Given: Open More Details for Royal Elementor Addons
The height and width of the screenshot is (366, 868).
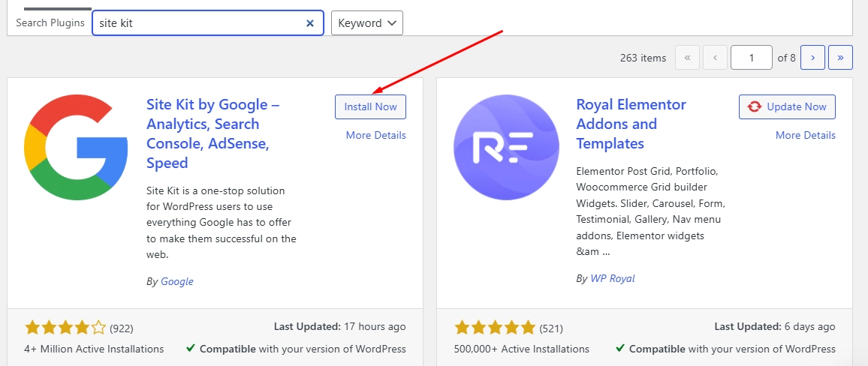Looking at the screenshot, I should point(805,135).
